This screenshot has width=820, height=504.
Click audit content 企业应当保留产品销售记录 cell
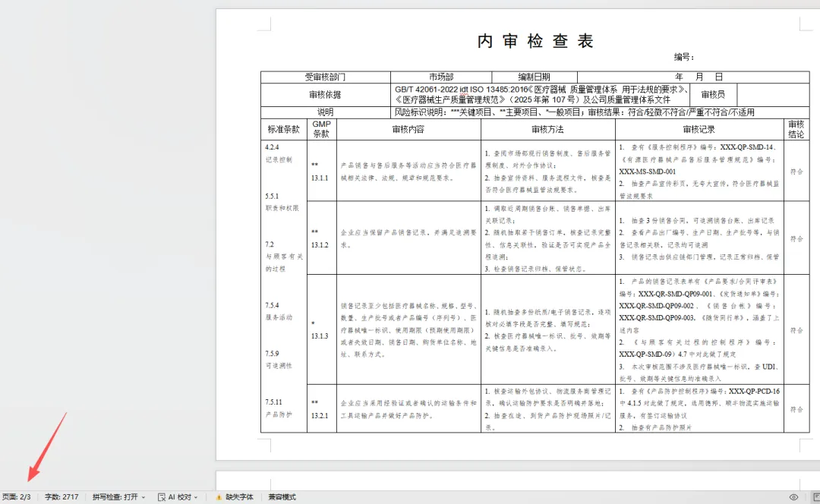click(x=408, y=238)
